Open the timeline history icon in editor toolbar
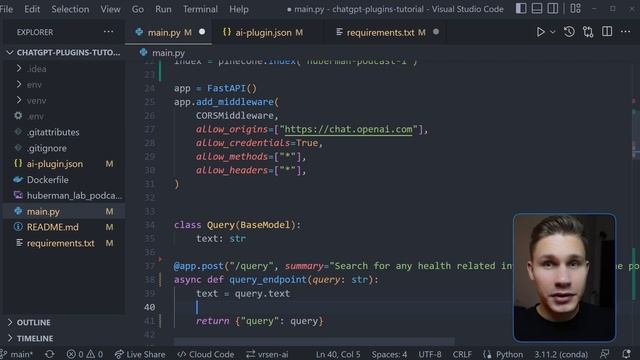The width and height of the screenshot is (640, 360). coord(569,32)
